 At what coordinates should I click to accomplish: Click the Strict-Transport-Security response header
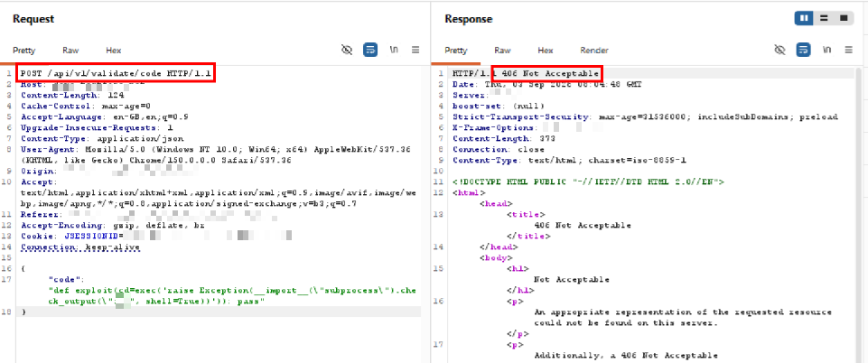coord(645,116)
